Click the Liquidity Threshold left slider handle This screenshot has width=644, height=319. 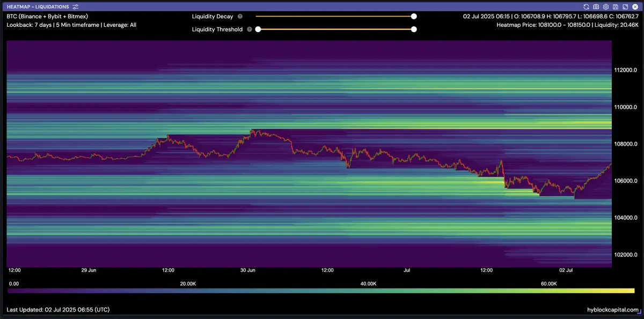click(258, 29)
